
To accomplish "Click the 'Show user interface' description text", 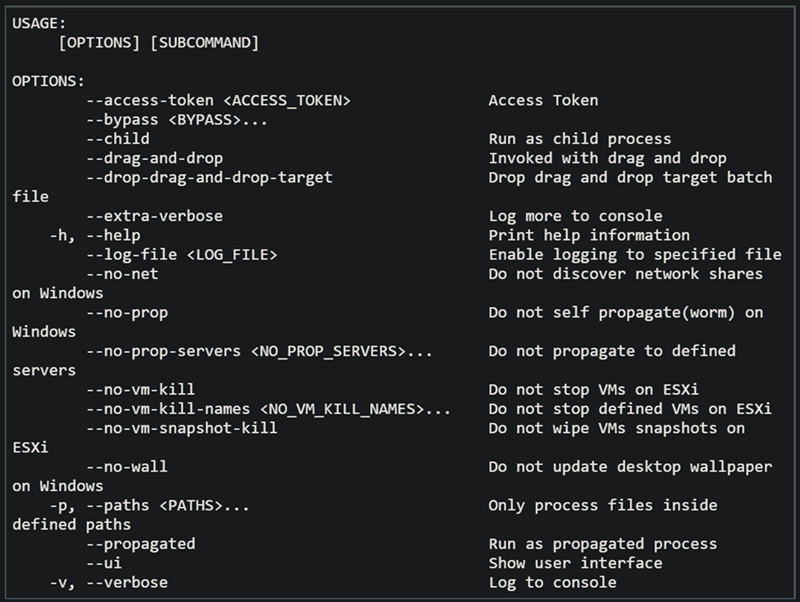I will (575, 563).
